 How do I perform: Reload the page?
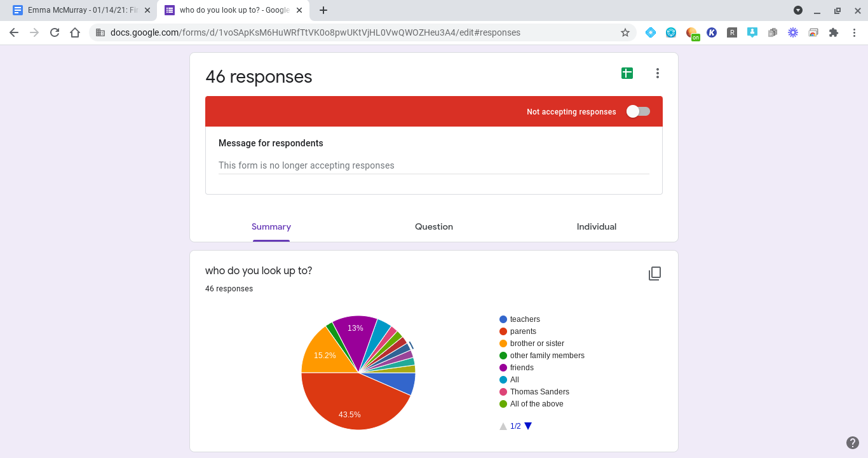tap(55, 32)
